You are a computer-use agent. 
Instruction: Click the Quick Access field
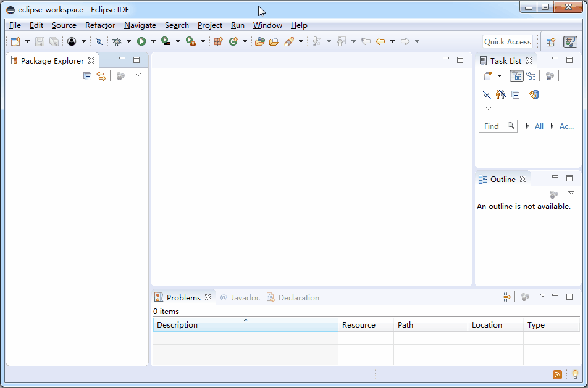pos(507,41)
